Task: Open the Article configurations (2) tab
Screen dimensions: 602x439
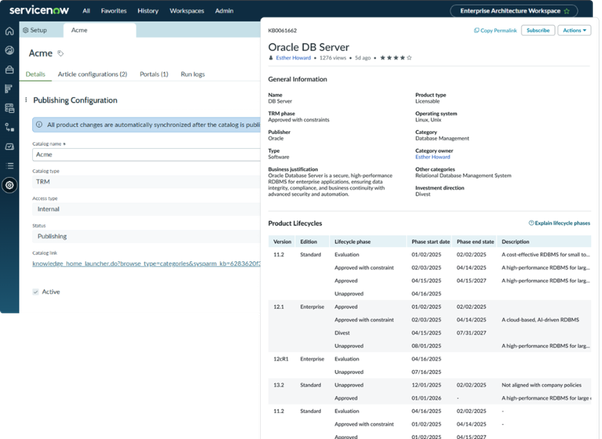Action: [x=93, y=74]
